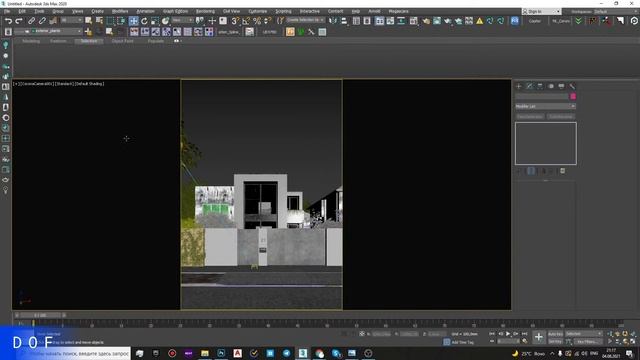Open Telegram from the Windows taskbar
This screenshot has width=640, height=360.
coord(287,353)
